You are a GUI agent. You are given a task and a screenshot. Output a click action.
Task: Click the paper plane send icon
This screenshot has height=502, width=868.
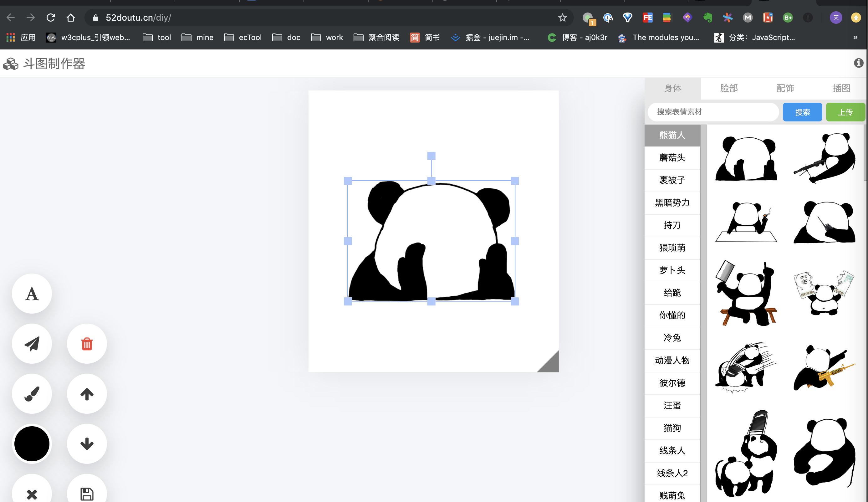coord(32,344)
